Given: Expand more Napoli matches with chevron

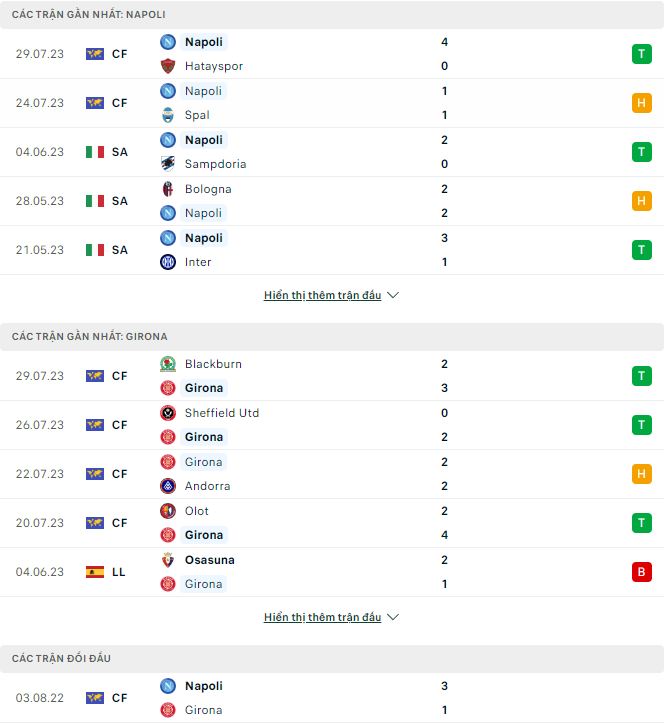Looking at the screenshot, I should pos(392,296).
